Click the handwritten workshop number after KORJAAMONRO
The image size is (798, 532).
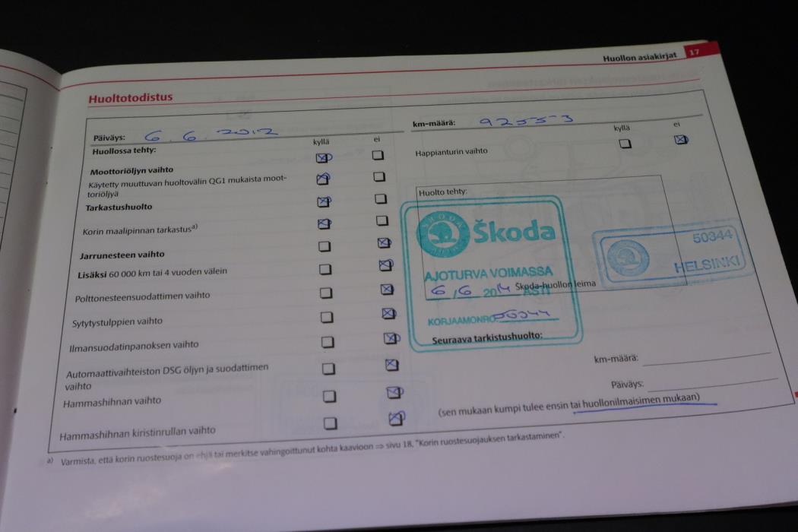[x=524, y=315]
